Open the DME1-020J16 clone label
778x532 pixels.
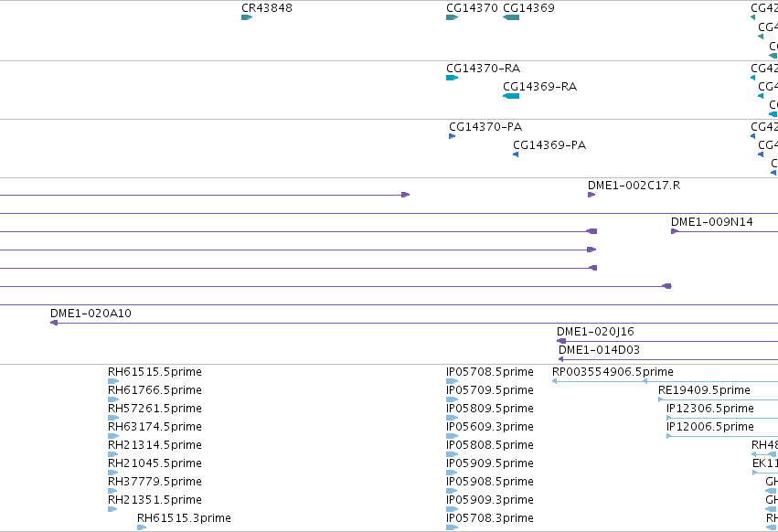point(595,332)
